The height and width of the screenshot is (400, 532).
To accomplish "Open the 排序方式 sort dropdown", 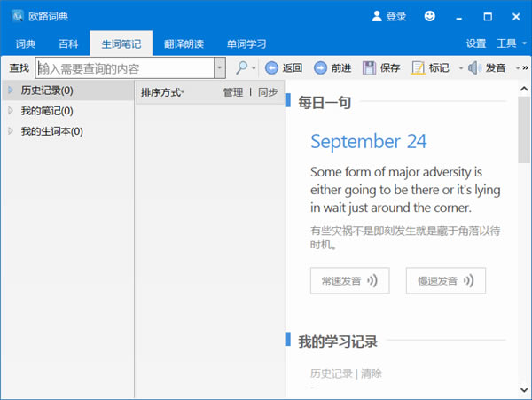I will pyautogui.click(x=162, y=92).
